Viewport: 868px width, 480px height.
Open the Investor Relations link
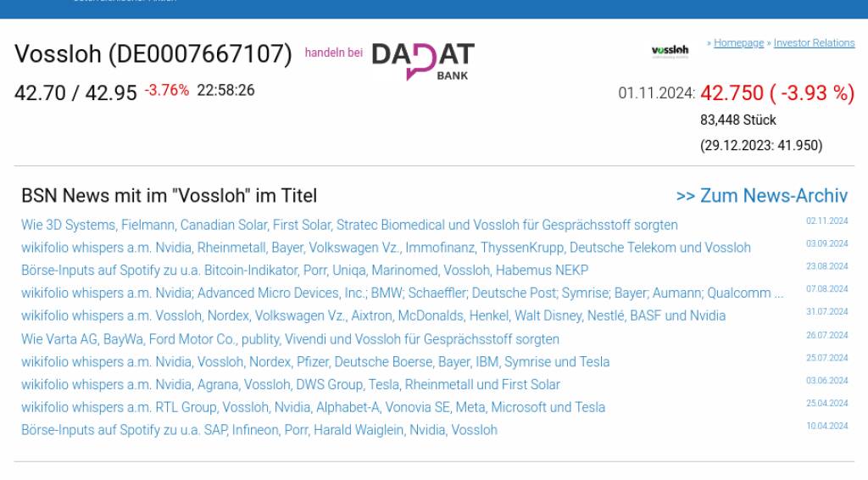pos(814,43)
